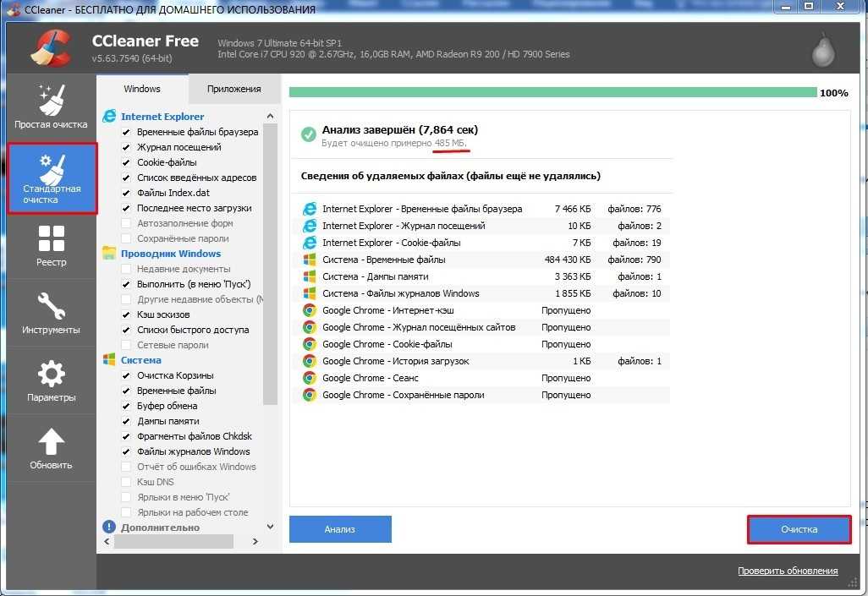Open Параметры gear icon
This screenshot has width=868, height=596.
click(x=52, y=375)
